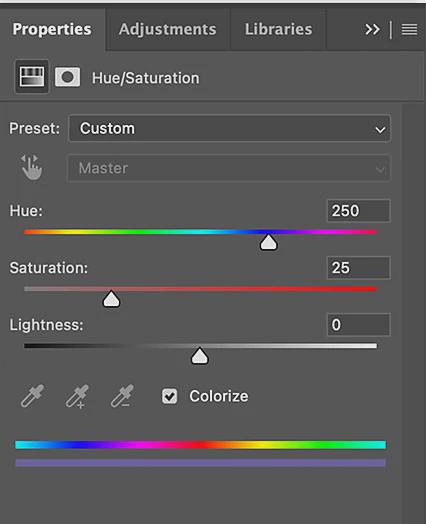Screen dimensions: 426x524
Task: Select the eyedropper tool
Action: tap(32, 396)
